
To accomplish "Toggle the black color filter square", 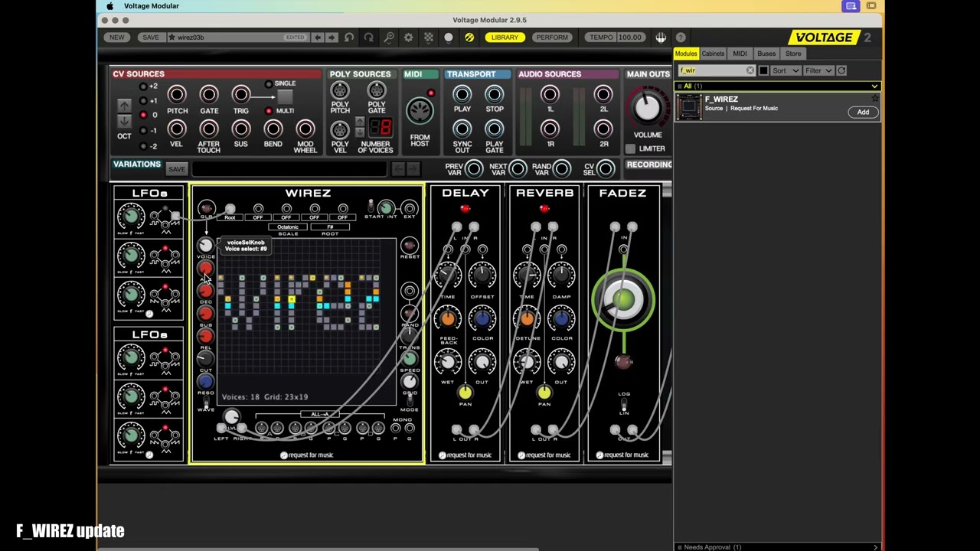I will click(763, 70).
